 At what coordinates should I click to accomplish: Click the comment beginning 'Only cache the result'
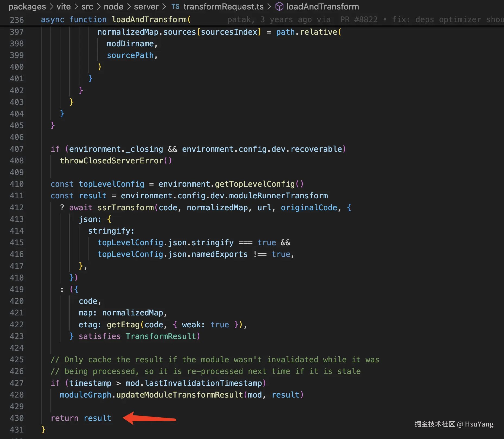pyautogui.click(x=215, y=360)
